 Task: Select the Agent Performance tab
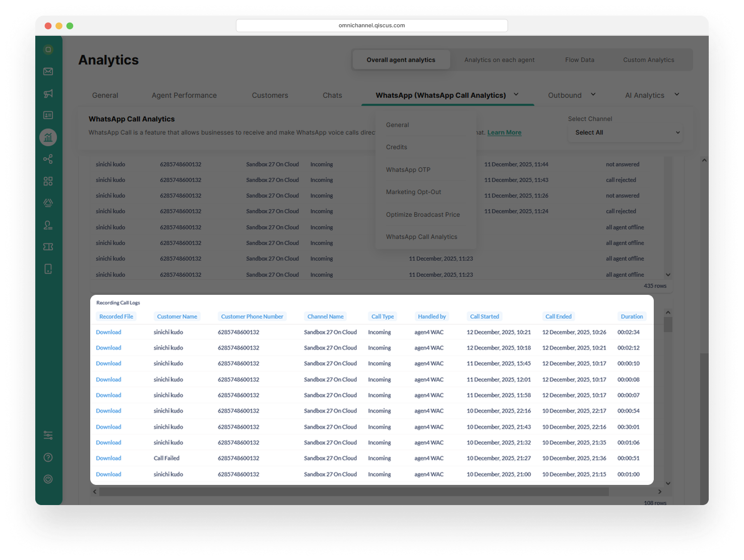click(184, 95)
